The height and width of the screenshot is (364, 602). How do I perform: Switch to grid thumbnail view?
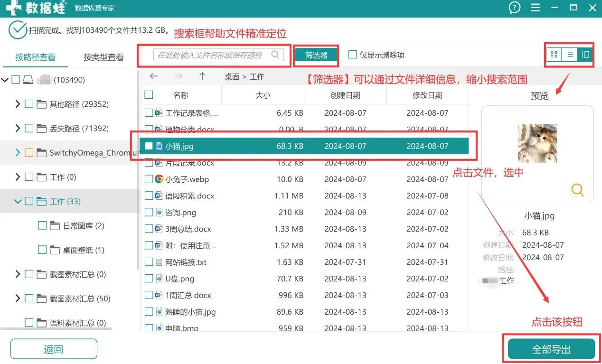pyautogui.click(x=554, y=55)
